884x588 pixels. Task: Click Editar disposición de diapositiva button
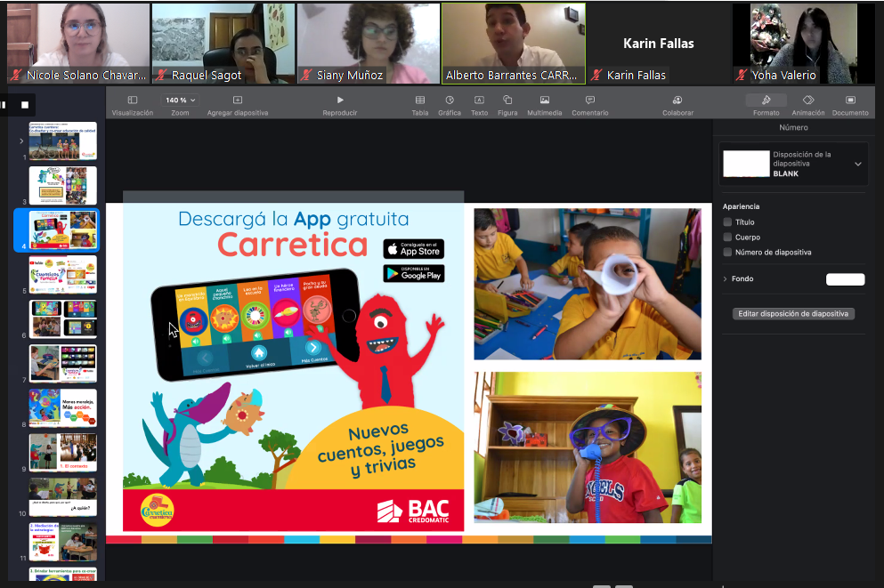[793, 314]
